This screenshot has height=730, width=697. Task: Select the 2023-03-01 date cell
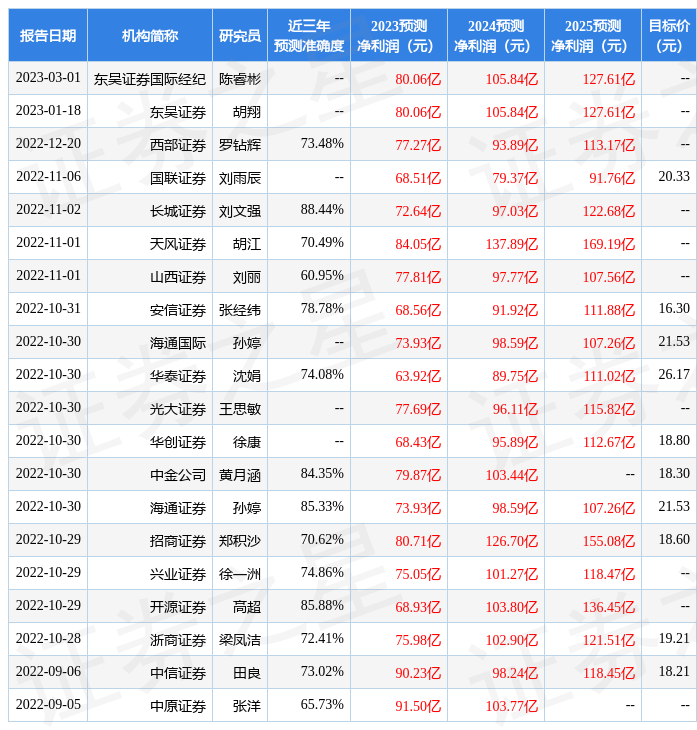point(48,78)
